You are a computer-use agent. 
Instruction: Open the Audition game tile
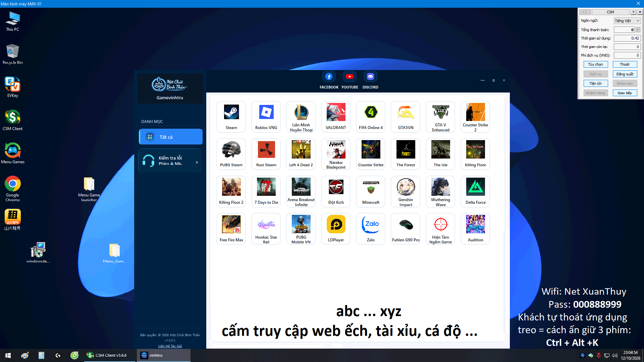(x=475, y=229)
